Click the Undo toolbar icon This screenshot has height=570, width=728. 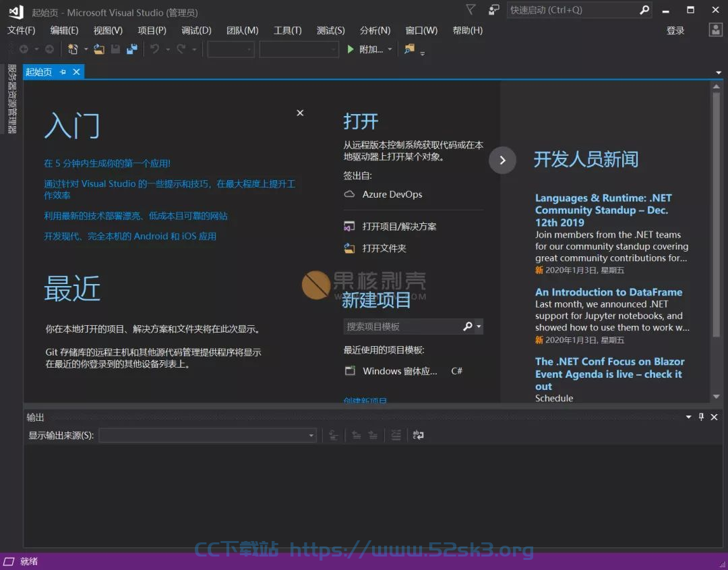(154, 49)
